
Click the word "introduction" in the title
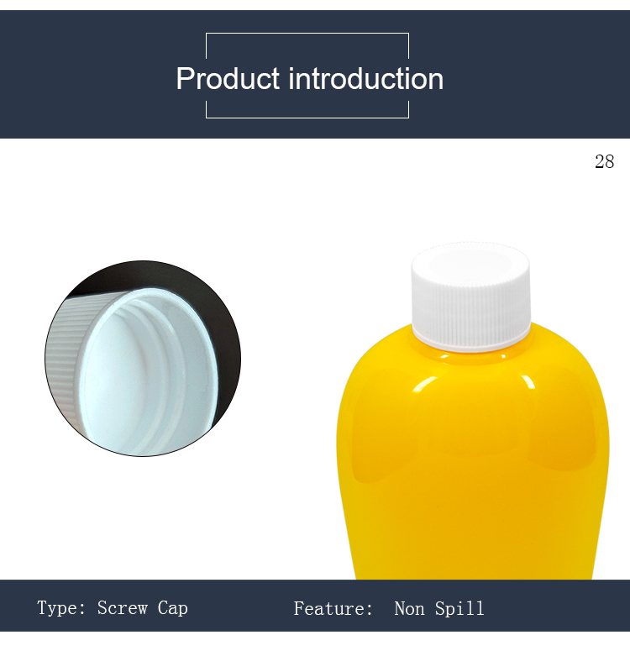click(365, 79)
